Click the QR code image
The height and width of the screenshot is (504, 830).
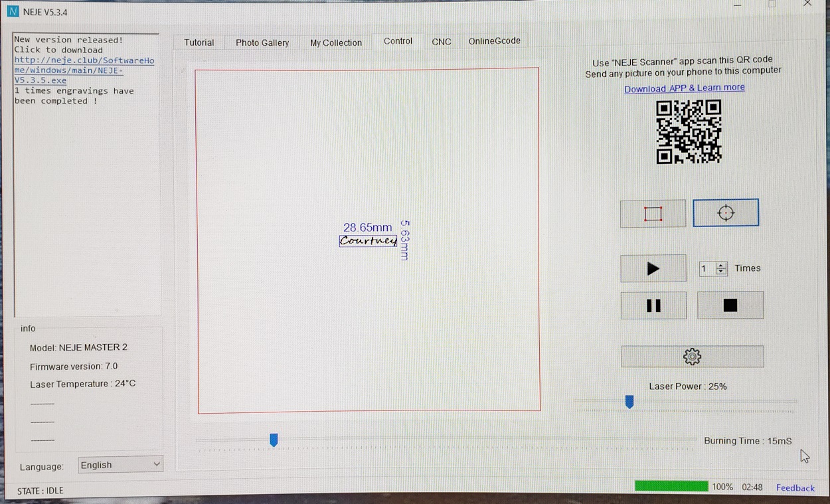point(689,131)
